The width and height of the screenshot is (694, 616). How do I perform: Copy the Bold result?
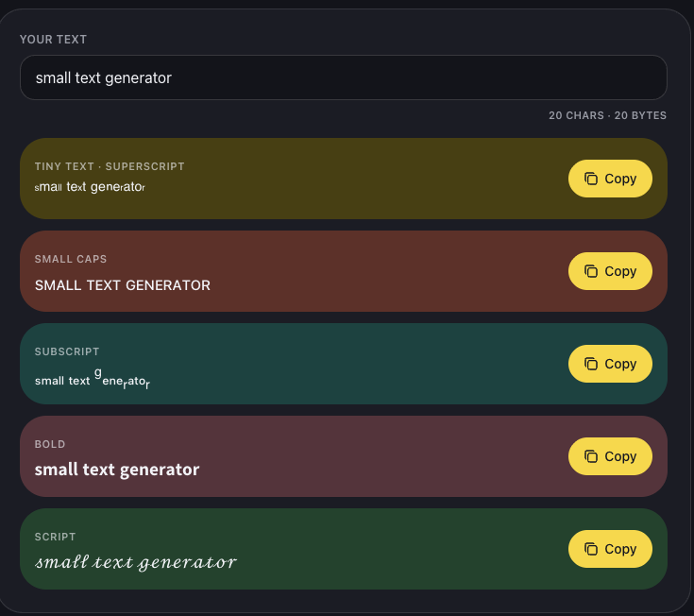pyautogui.click(x=610, y=456)
